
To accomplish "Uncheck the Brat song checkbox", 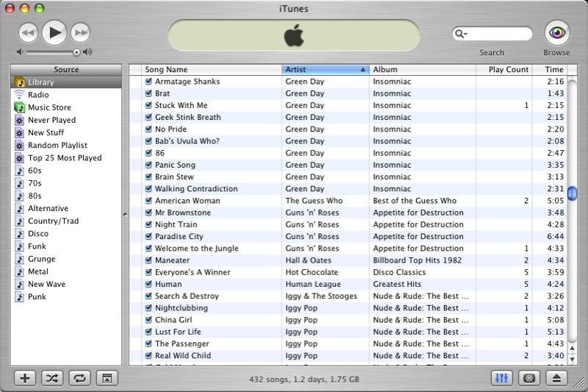I will click(148, 93).
